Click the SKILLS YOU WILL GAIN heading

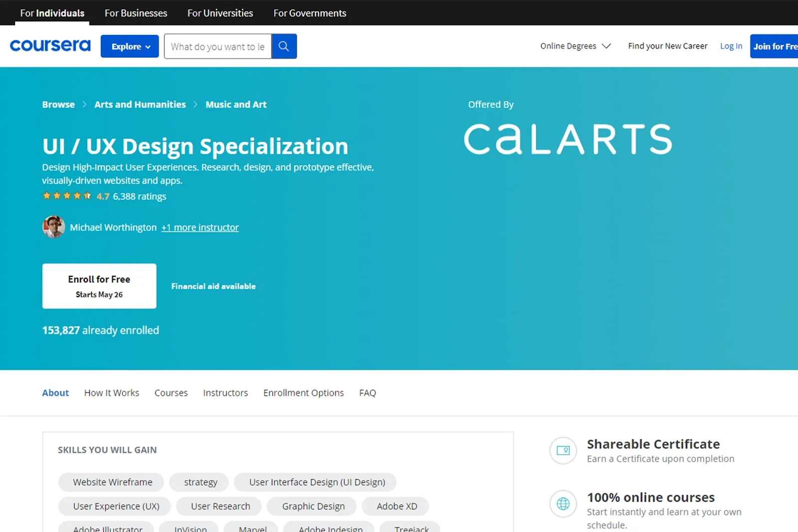[x=107, y=450]
